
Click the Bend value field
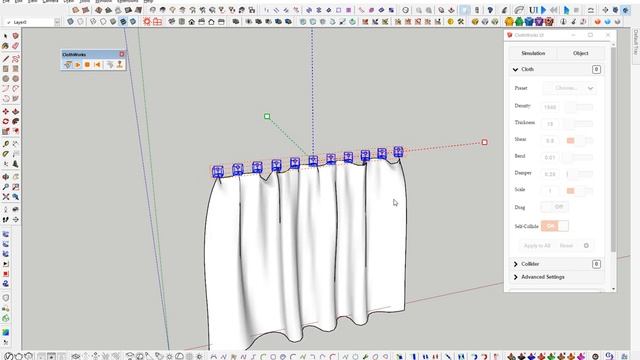point(550,157)
